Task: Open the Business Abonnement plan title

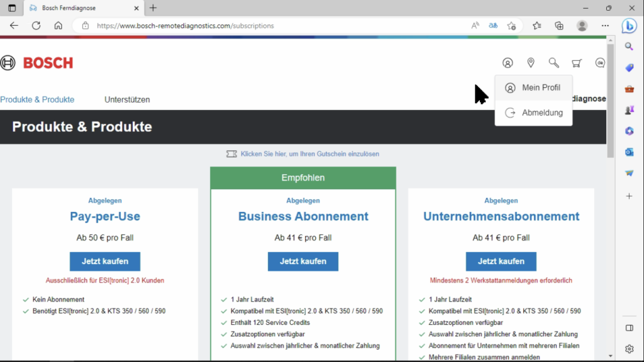Action: tap(303, 216)
